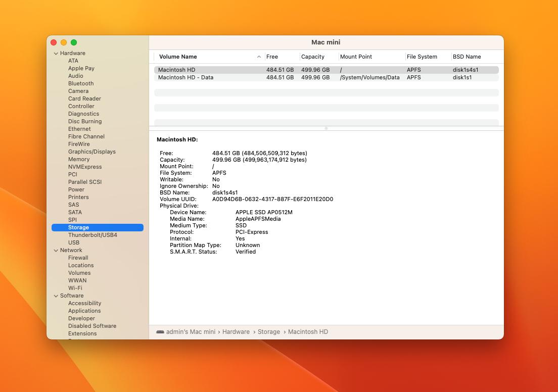The width and height of the screenshot is (558, 392).
Task: Click the APPLE SSD AP0512M device name
Action: pos(264,212)
